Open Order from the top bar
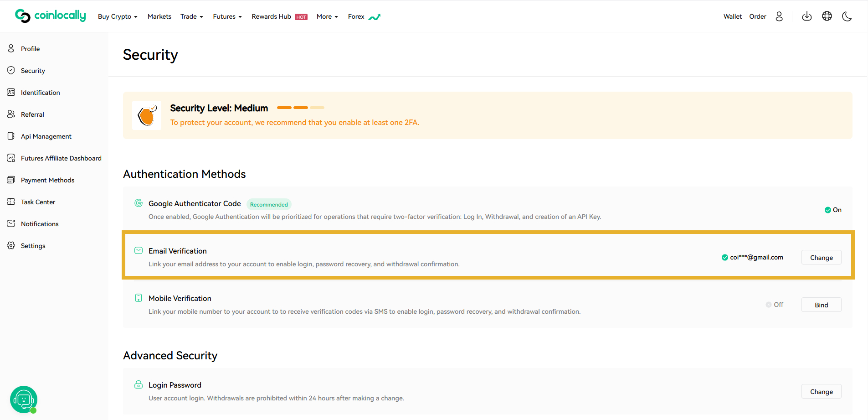Screen dimensions: 868x420 coord(758,16)
